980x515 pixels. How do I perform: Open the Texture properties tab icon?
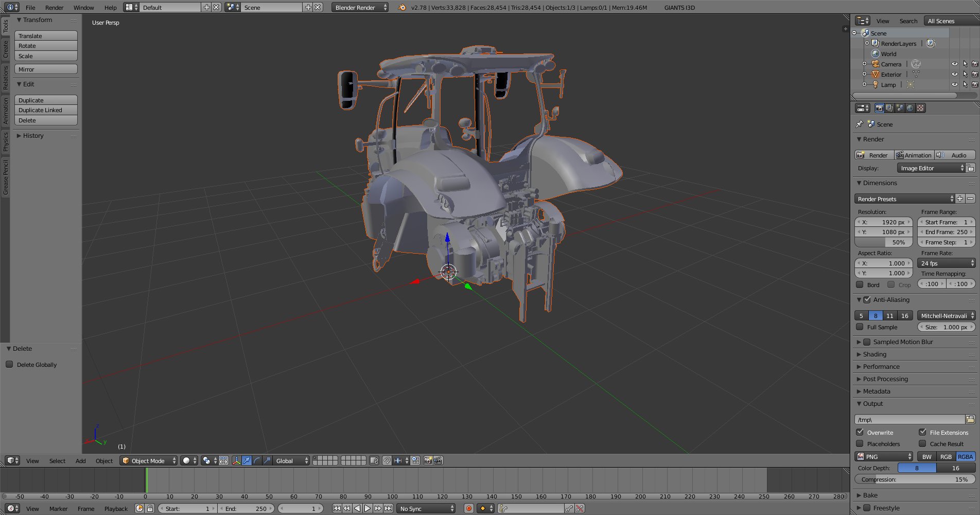point(920,108)
